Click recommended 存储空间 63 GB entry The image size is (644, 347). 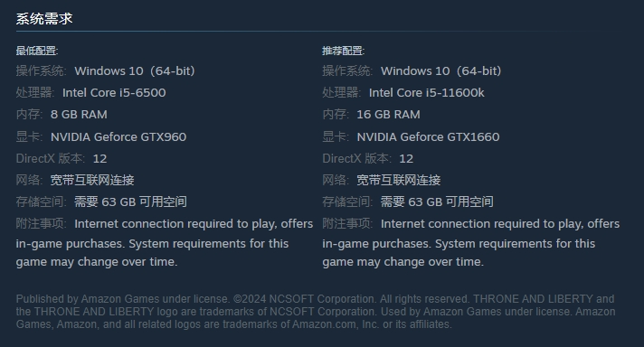point(408,202)
